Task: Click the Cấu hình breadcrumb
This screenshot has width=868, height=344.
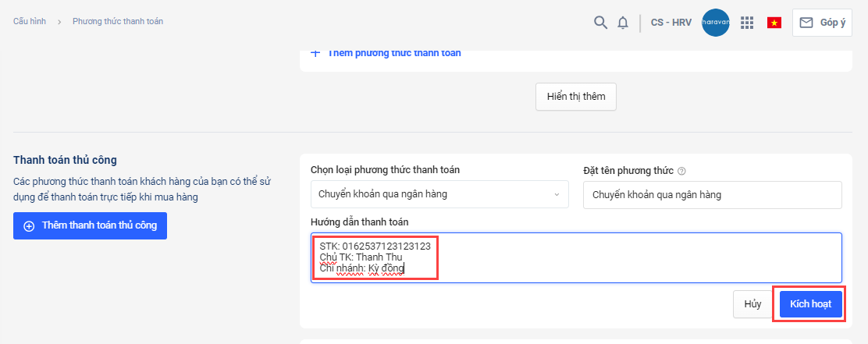Action: (29, 21)
